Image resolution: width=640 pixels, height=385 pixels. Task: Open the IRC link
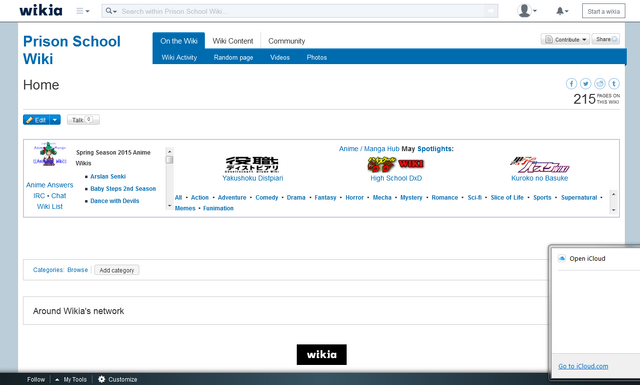pyautogui.click(x=39, y=196)
